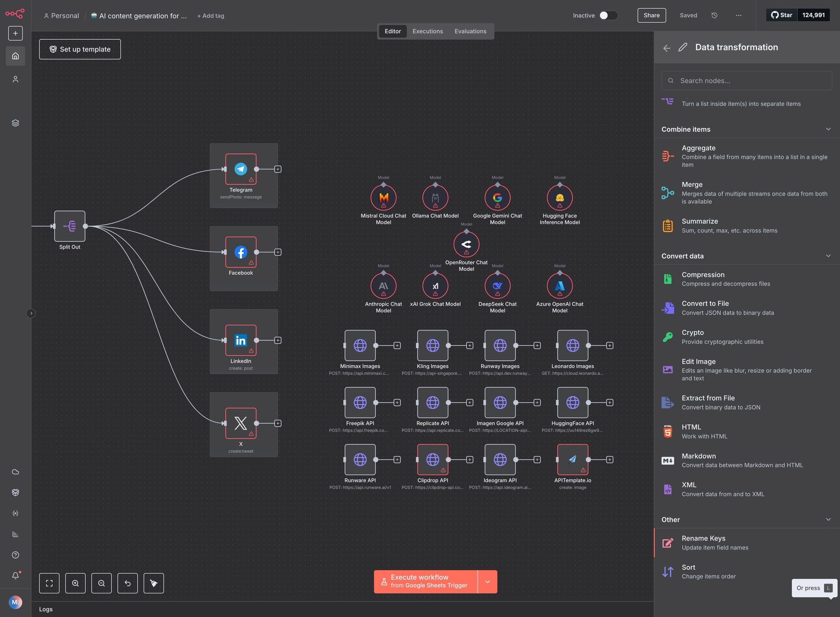Open the templates layers sidebar icon

pos(15,123)
